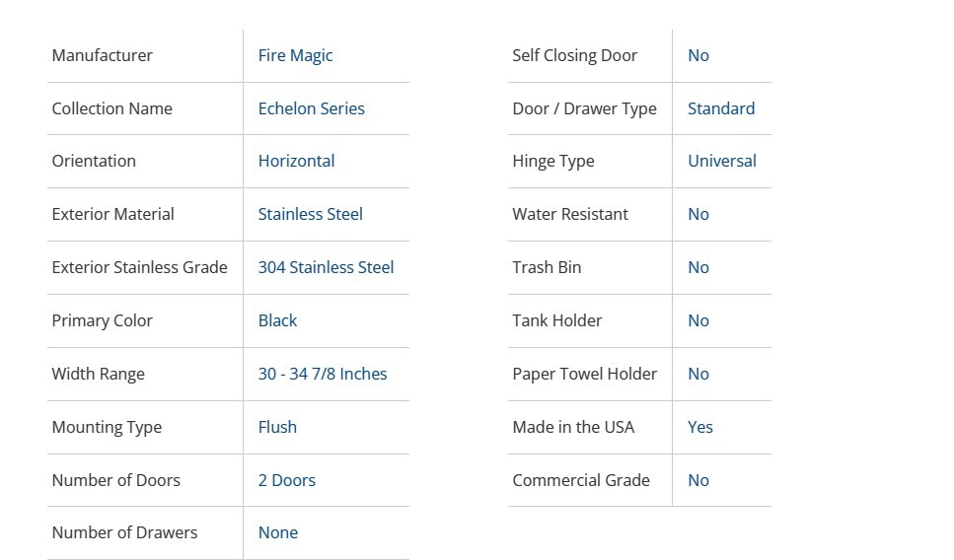This screenshot has height=560, width=954.
Task: Select the No value for Trash Bin
Action: [x=697, y=267]
